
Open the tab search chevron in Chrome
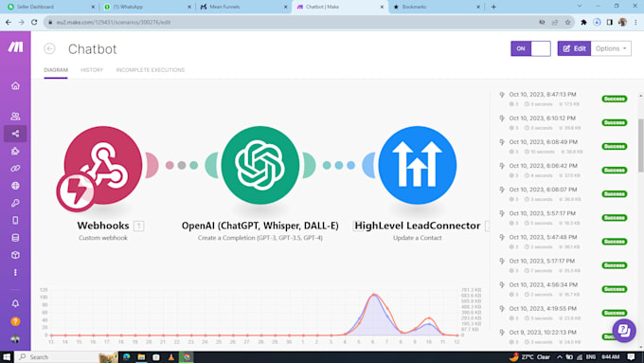click(x=580, y=7)
